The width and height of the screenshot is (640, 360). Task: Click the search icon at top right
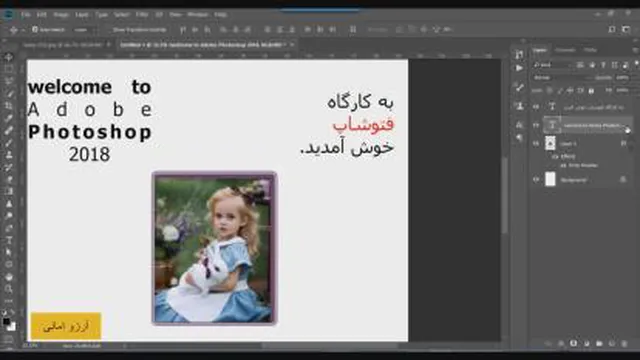tap(611, 29)
